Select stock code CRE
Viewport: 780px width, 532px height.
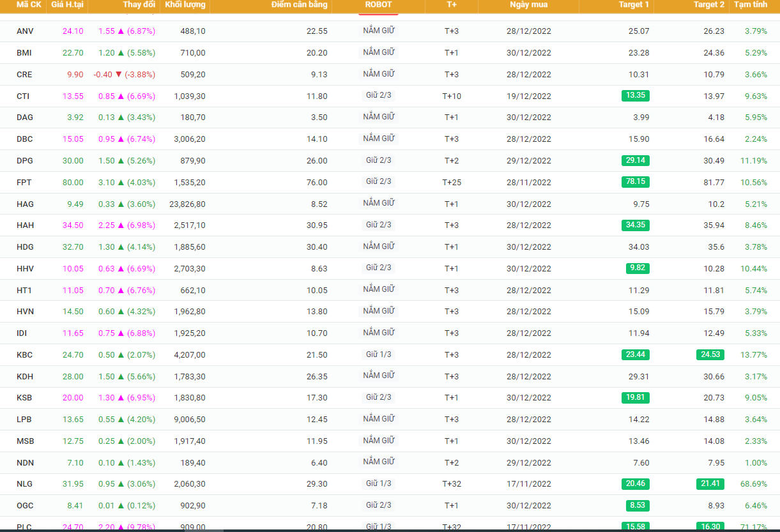point(24,75)
